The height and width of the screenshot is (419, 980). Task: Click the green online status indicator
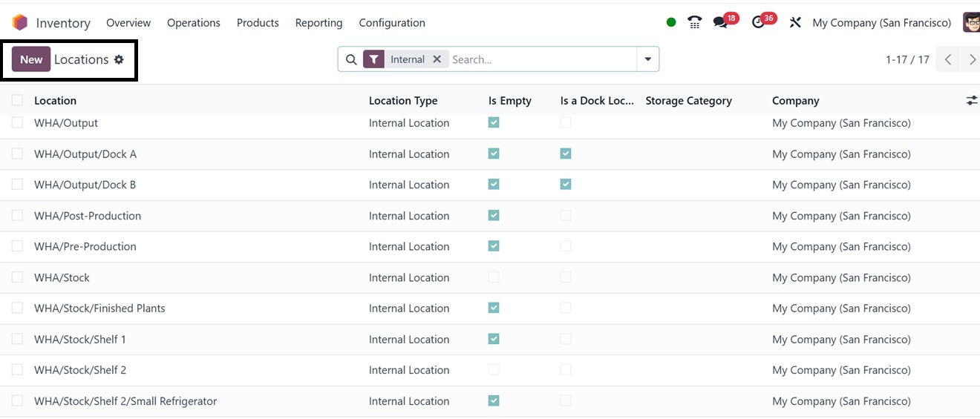671,22
